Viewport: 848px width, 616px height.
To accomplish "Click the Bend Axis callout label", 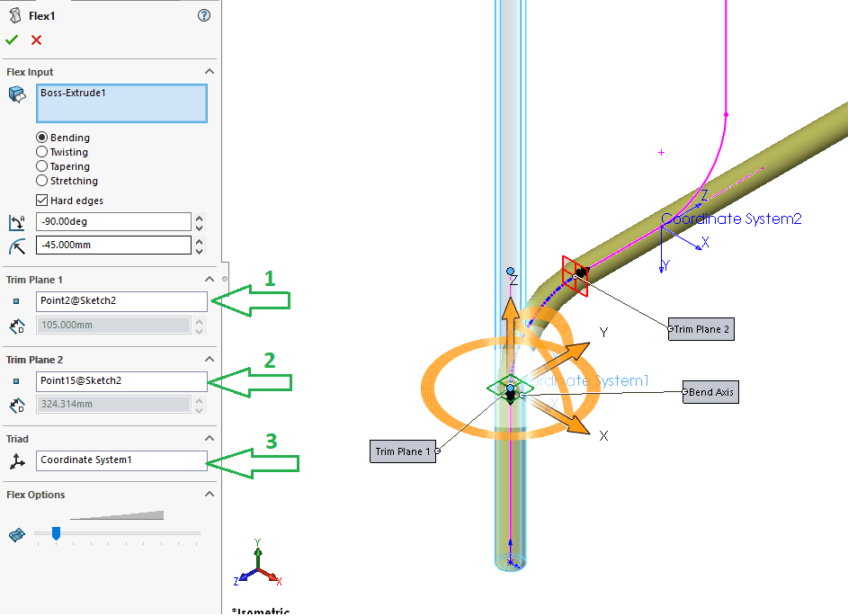I will click(x=710, y=392).
